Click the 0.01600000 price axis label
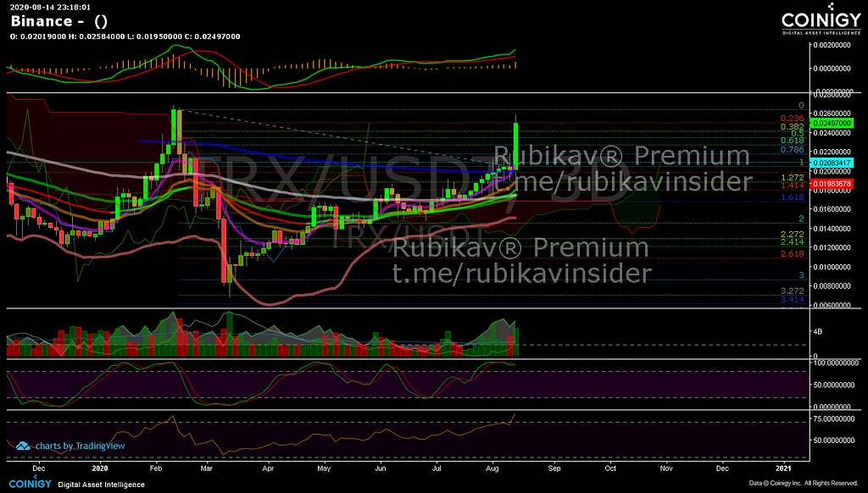Screen dimensions: 868x493 832,210
